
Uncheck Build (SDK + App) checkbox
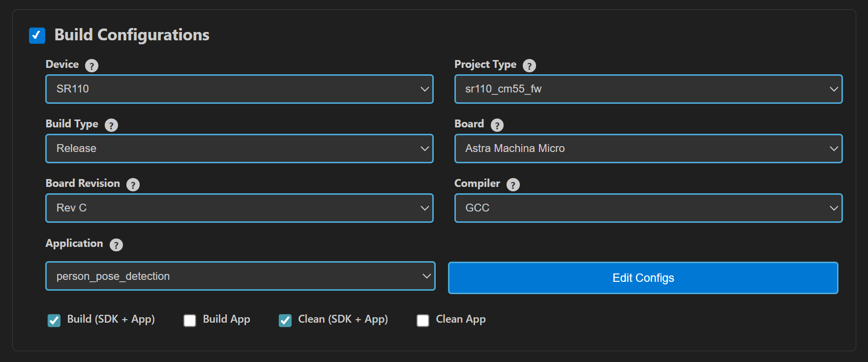[x=54, y=321]
